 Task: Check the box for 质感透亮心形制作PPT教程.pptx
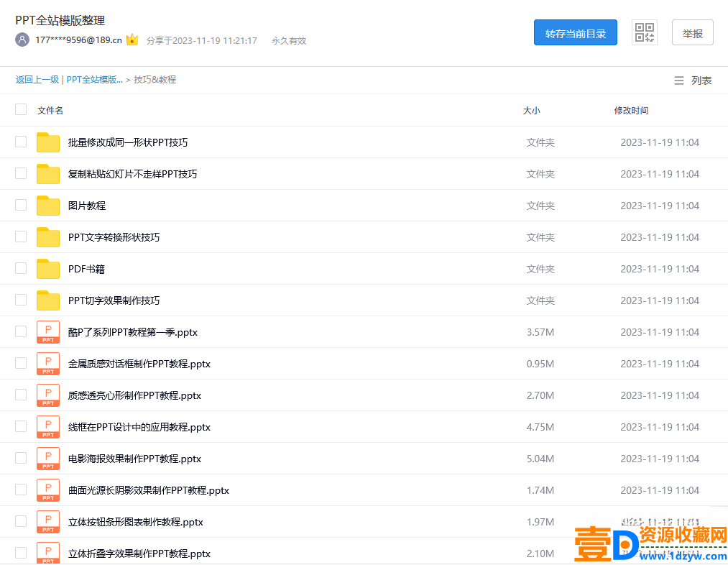(21, 394)
